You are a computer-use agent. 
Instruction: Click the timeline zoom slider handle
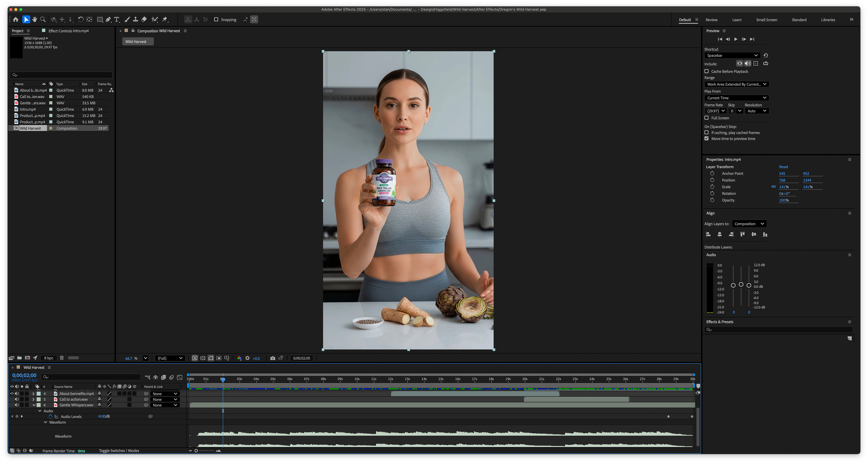196,451
